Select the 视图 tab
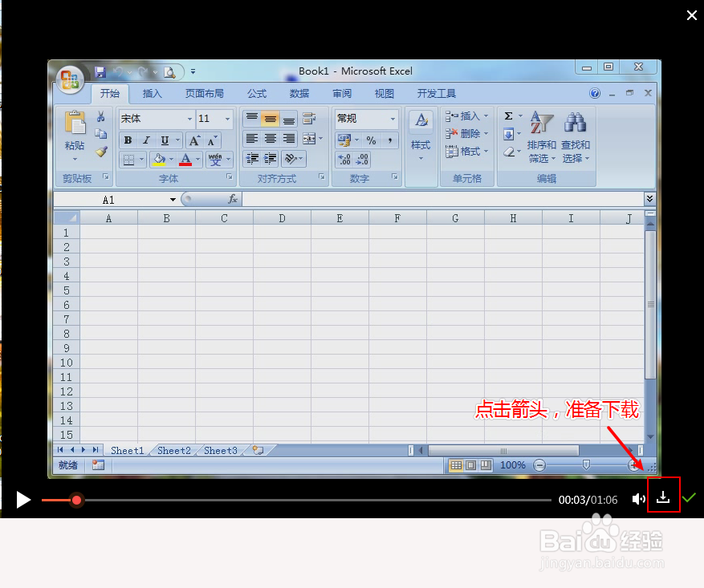This screenshot has height=588, width=704. coord(385,93)
